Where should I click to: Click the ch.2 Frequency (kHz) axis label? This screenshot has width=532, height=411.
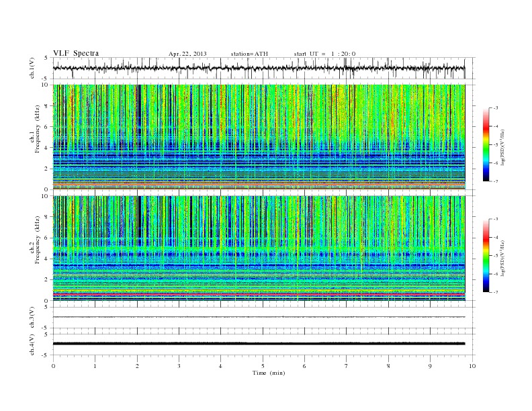point(35,240)
